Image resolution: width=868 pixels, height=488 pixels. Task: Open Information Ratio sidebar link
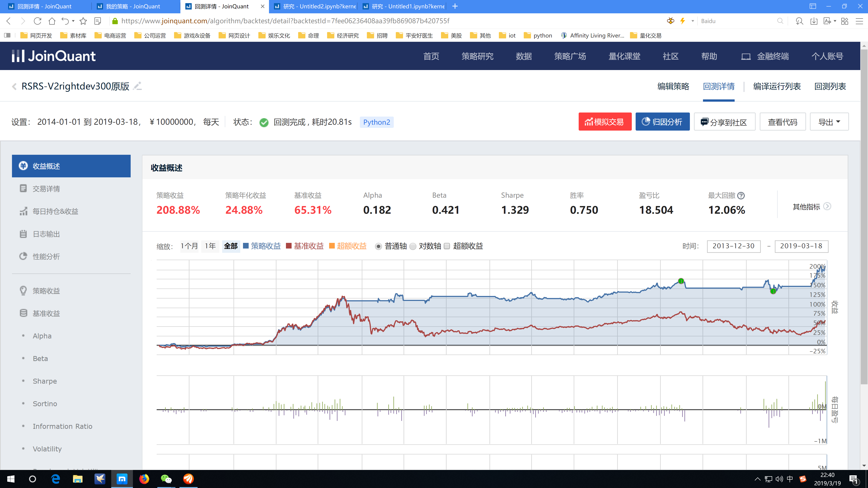tap(62, 426)
